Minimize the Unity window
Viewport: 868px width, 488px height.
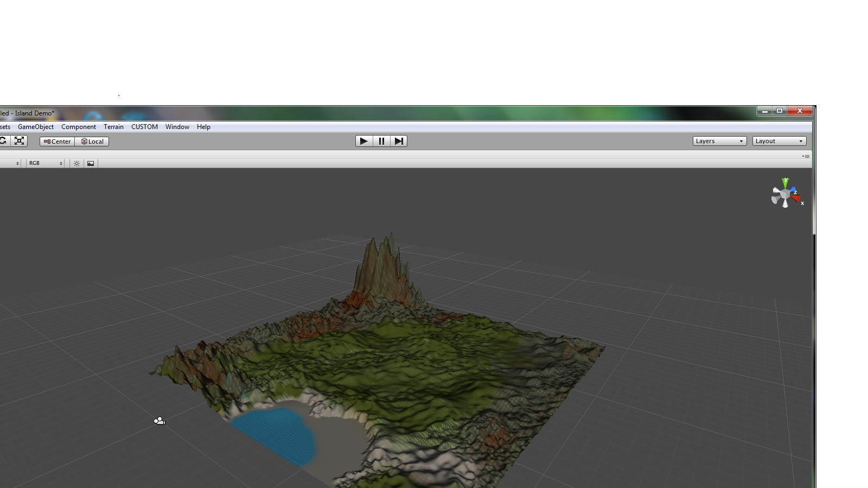pyautogui.click(x=764, y=111)
